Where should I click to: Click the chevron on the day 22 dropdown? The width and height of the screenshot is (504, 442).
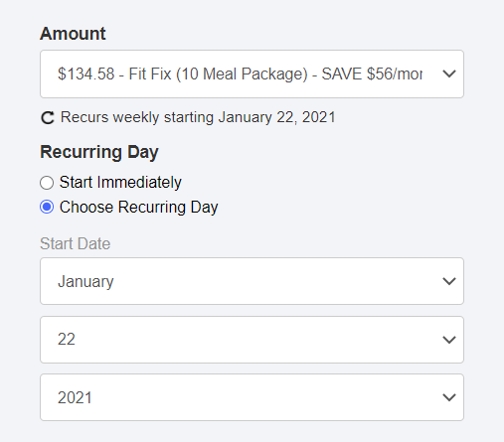(449, 340)
